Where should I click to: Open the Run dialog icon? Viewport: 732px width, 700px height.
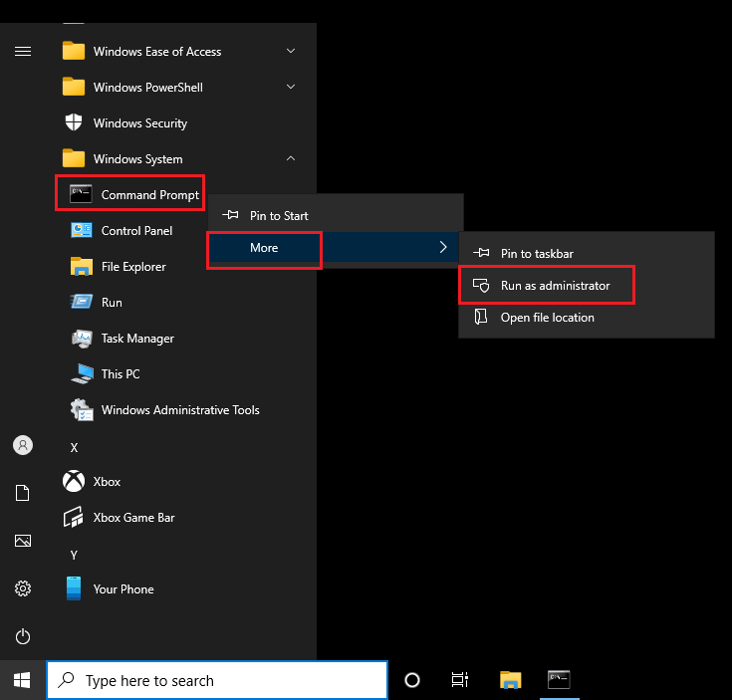(82, 302)
